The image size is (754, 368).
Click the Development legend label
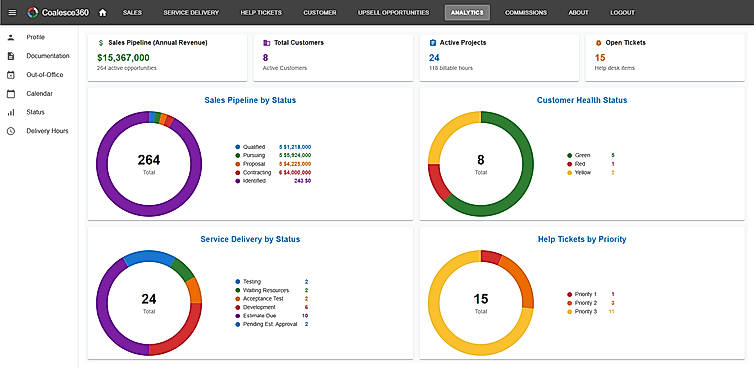[x=259, y=307]
